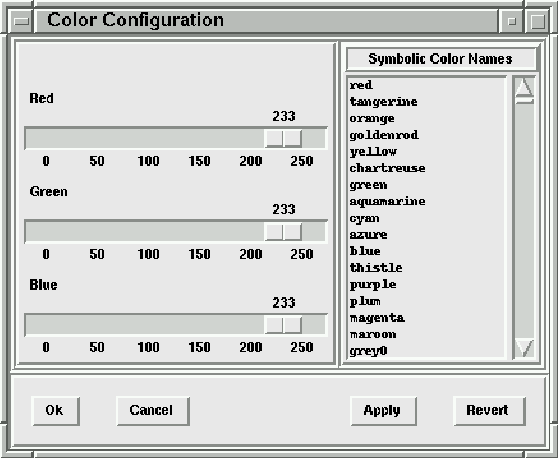The width and height of the screenshot is (558, 458).
Task: Click the Green slider handle
Action: tap(283, 232)
